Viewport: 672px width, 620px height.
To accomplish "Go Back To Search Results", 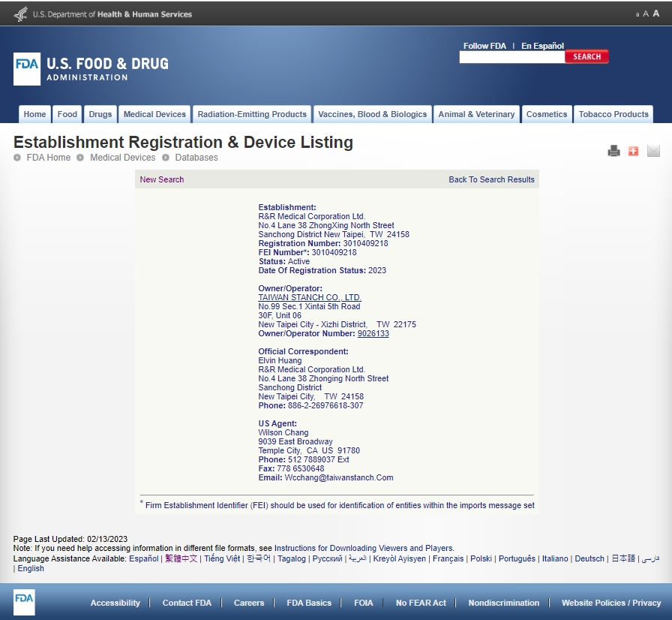I will (x=491, y=179).
